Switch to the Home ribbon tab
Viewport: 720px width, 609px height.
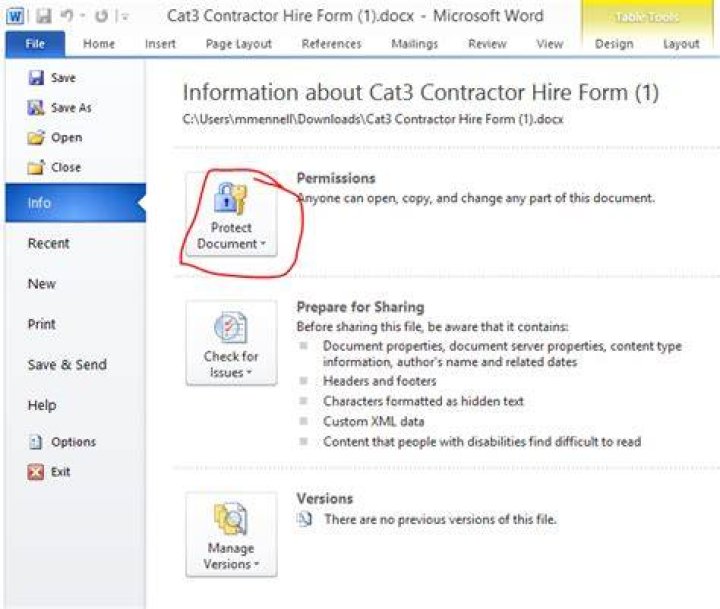tap(99, 44)
